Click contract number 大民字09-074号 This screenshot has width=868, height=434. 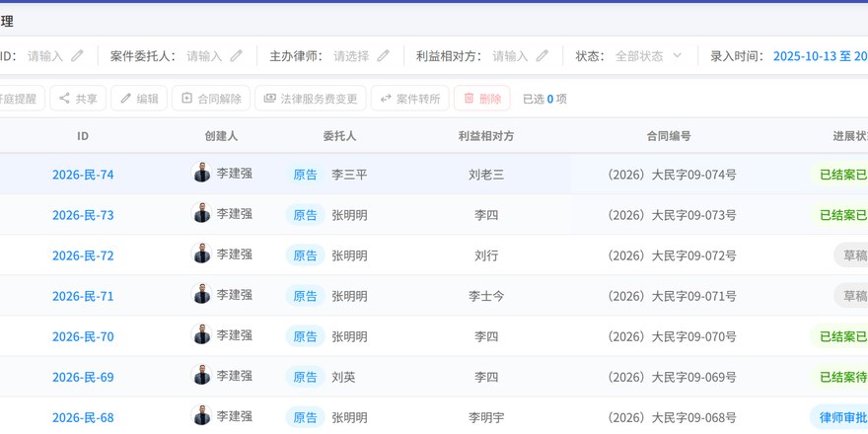[672, 175]
